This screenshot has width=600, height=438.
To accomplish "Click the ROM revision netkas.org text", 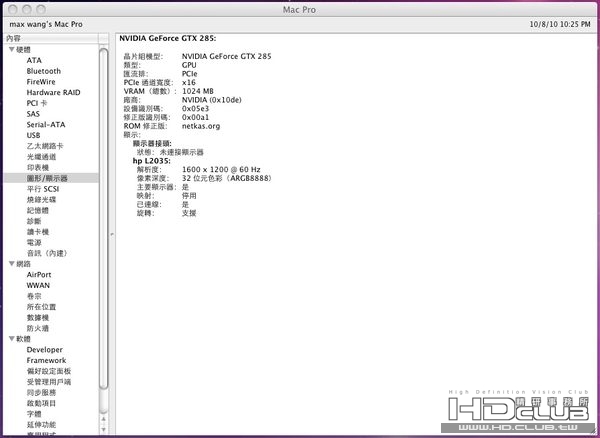I will coord(201,126).
